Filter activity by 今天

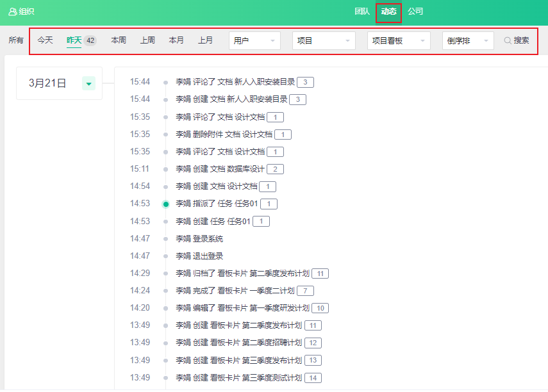coord(45,40)
